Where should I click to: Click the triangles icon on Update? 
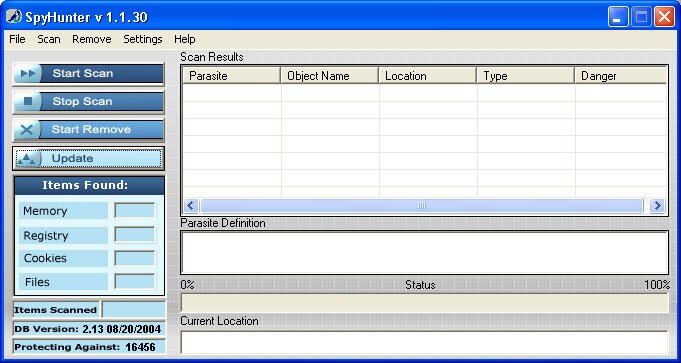coord(27,158)
